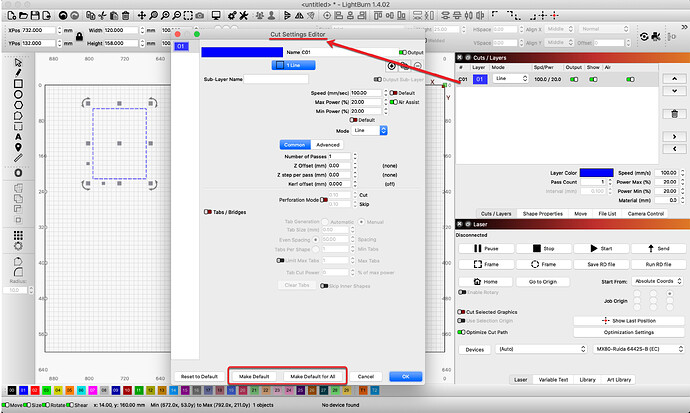Select the arrow Select tool

point(18,62)
